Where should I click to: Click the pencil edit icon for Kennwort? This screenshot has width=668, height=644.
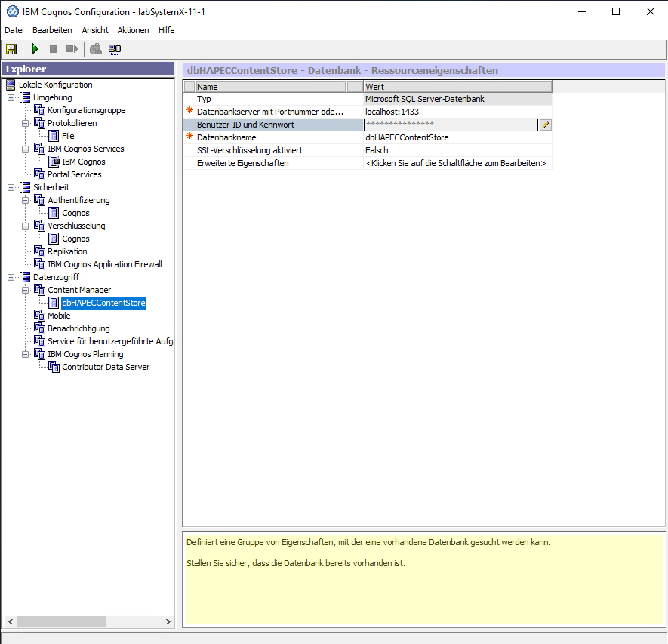pyautogui.click(x=545, y=125)
